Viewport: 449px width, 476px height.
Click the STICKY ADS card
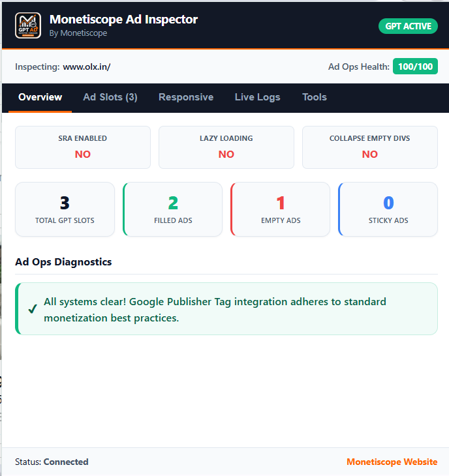(388, 209)
